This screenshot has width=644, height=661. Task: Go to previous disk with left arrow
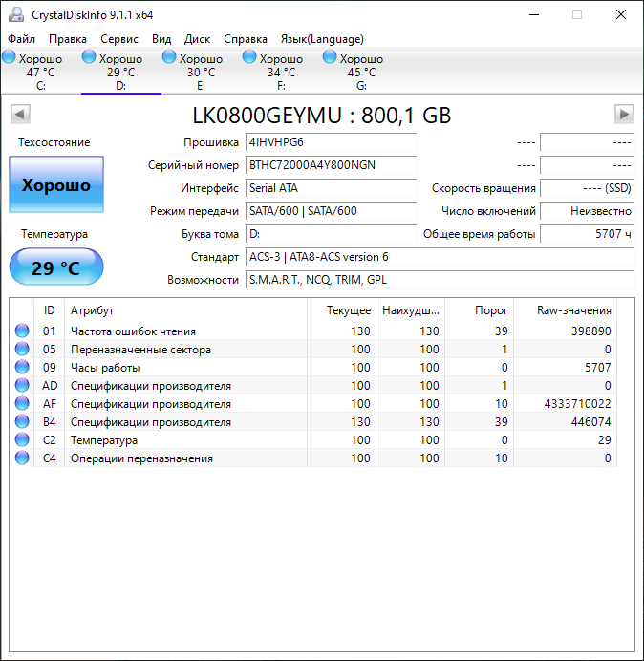coord(20,115)
